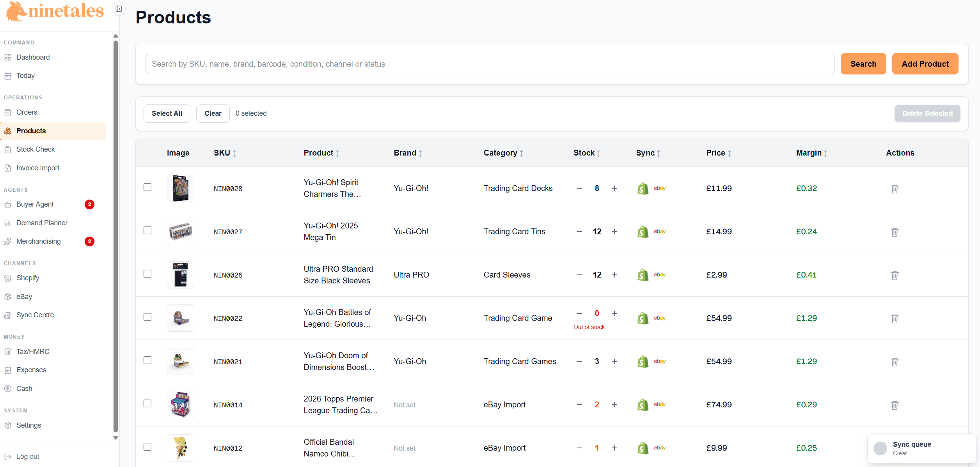Open the Topps Premier League thumbnail

(x=181, y=405)
